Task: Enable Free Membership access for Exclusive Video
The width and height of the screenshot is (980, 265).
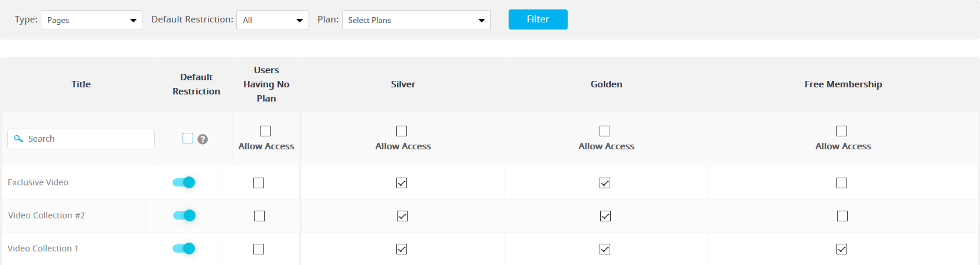Action: tap(842, 183)
